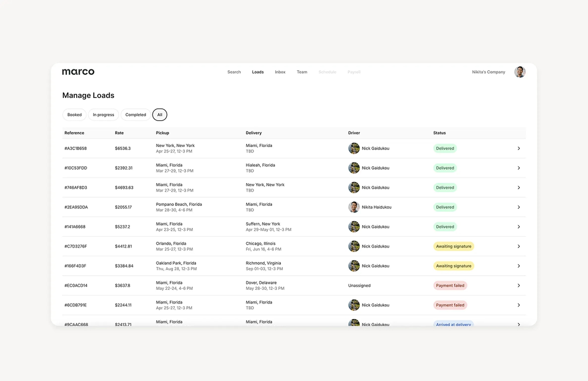The height and width of the screenshot is (381, 588).
Task: Click the Unassigned driver cell
Action: pos(359,286)
